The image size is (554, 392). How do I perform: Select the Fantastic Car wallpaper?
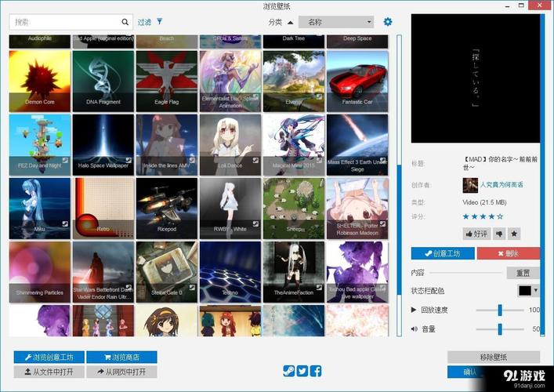(x=357, y=82)
